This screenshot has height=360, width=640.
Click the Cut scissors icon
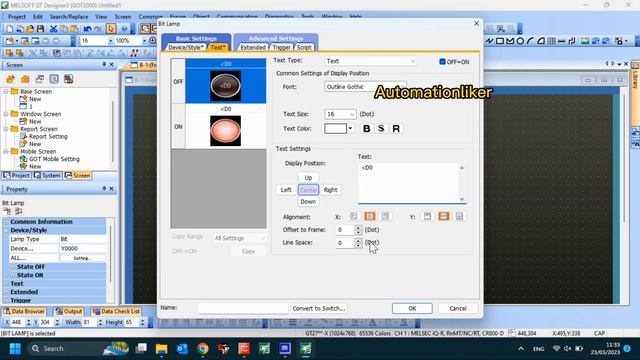53,29
